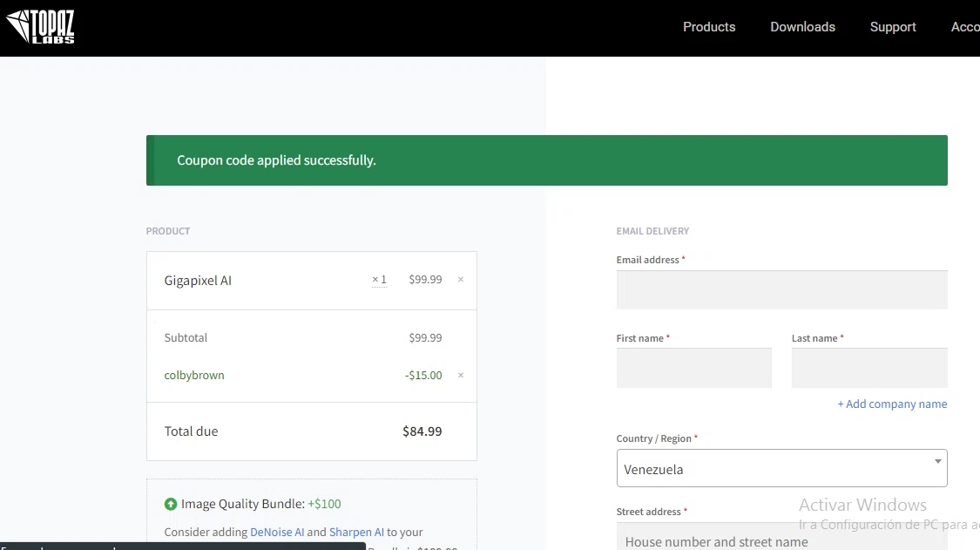Click the Gigapixel AI quantity ×1
980x550 pixels.
click(380, 280)
